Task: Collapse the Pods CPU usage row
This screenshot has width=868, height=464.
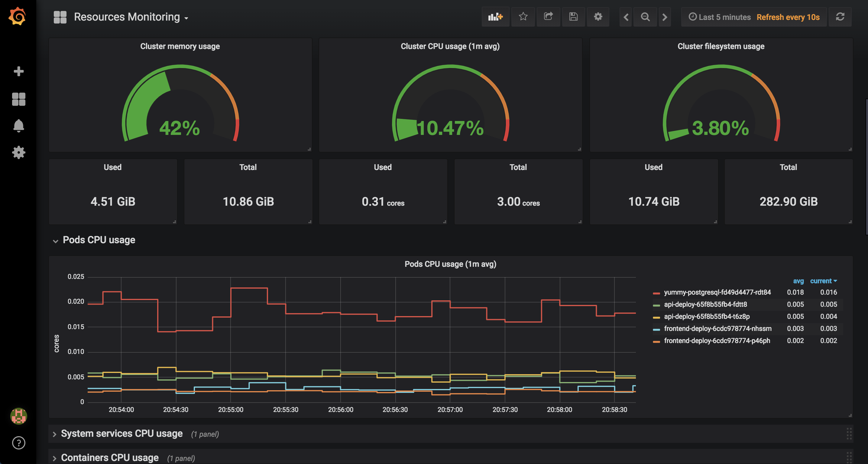Action: click(x=99, y=240)
